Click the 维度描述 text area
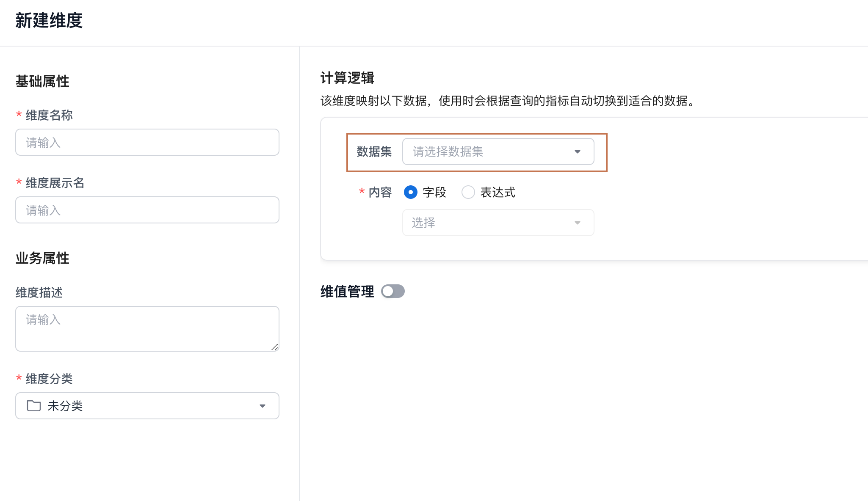This screenshot has height=501, width=868. click(147, 328)
